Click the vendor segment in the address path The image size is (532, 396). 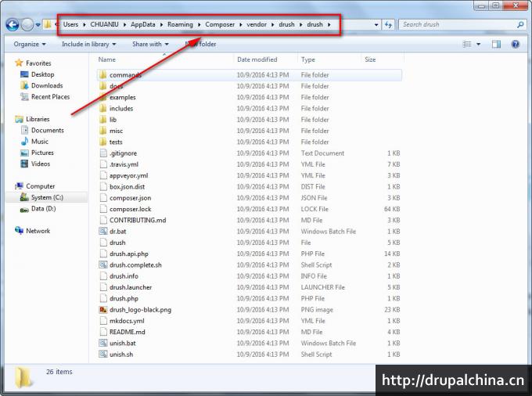click(x=257, y=25)
